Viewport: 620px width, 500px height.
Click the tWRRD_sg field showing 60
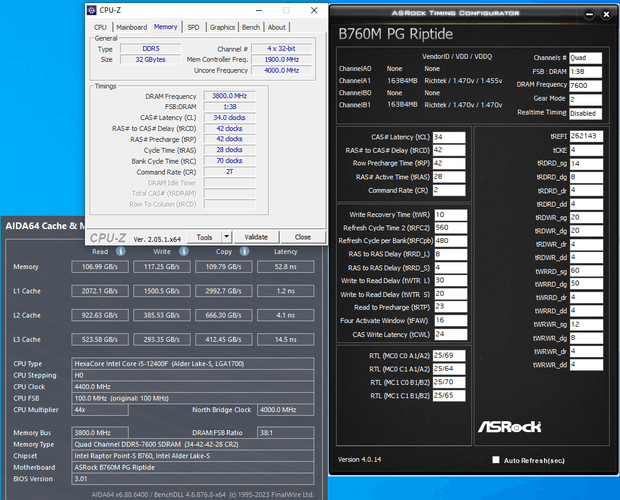tap(586, 271)
